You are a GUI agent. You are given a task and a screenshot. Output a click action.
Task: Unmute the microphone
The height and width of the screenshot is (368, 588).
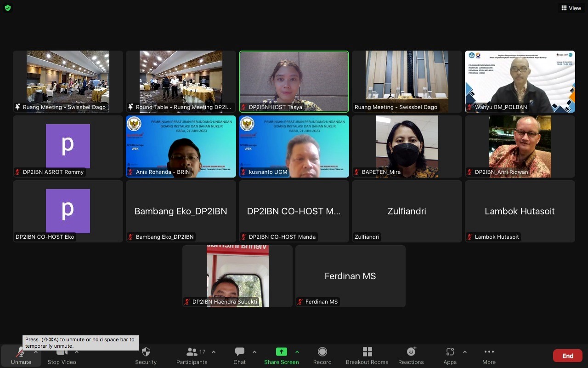[21, 353]
